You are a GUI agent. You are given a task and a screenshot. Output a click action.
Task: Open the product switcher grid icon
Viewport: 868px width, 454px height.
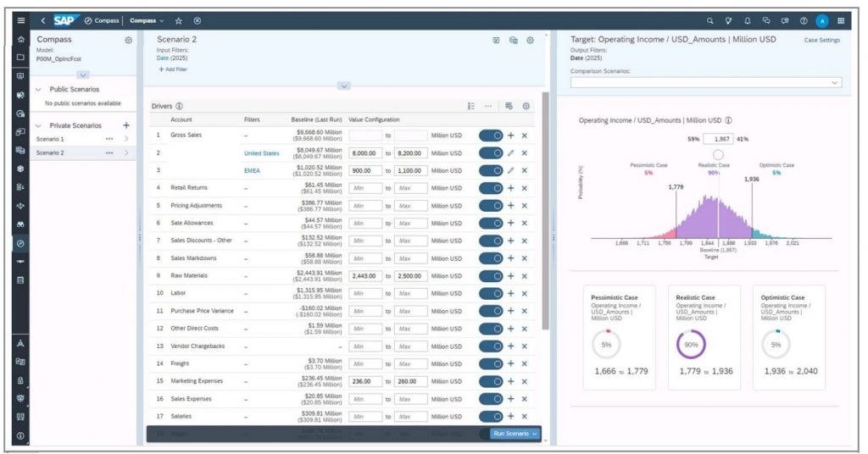pos(841,20)
